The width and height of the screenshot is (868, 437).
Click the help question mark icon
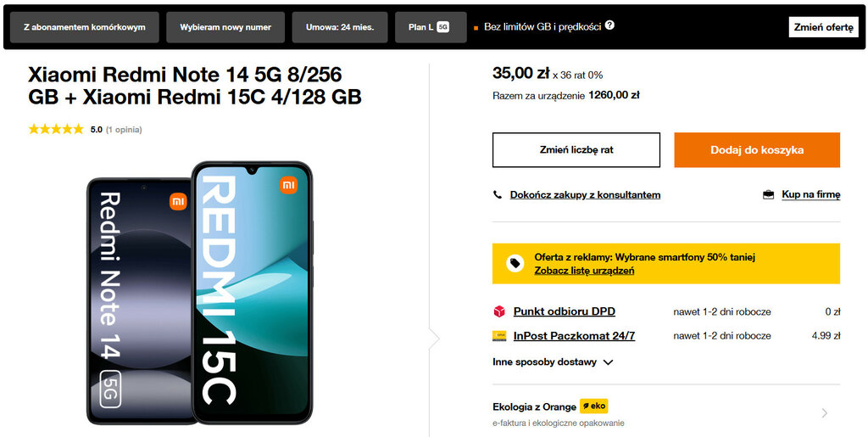609,25
